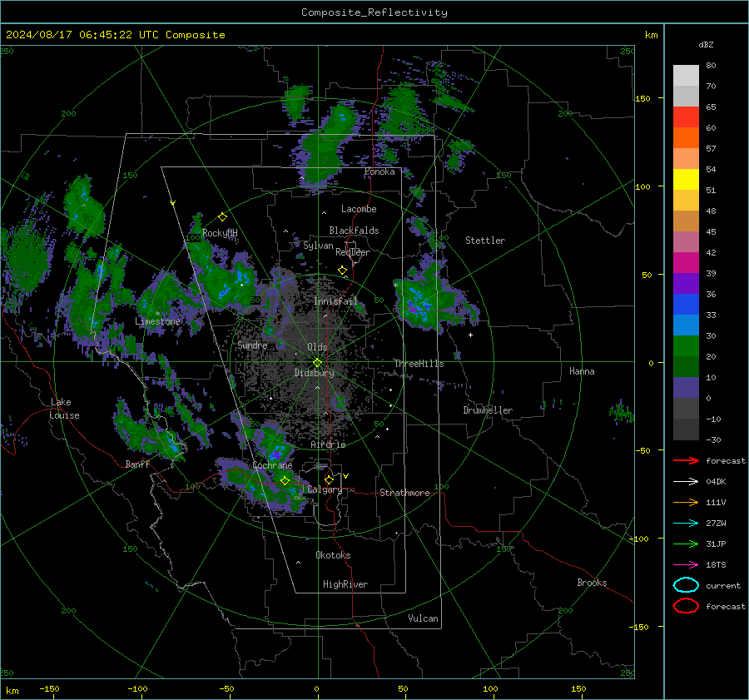Click the Lacombe city label
The image size is (749, 700).
pyautogui.click(x=359, y=209)
